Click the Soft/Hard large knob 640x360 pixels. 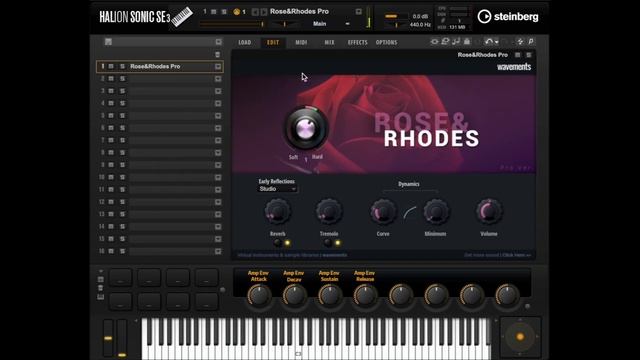tap(306, 129)
